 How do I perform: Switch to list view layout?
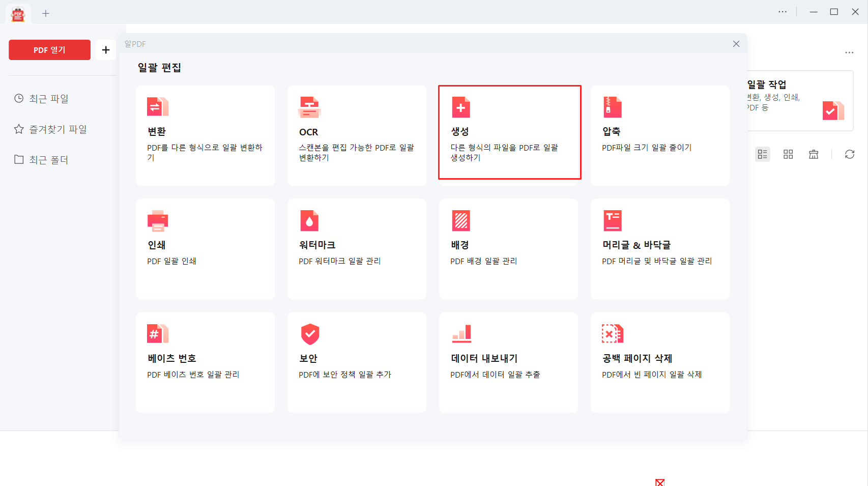coord(762,154)
